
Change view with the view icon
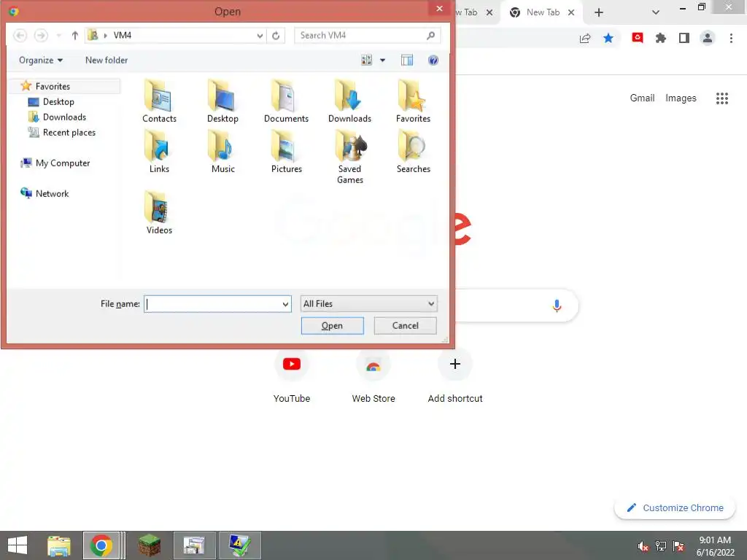coord(366,60)
